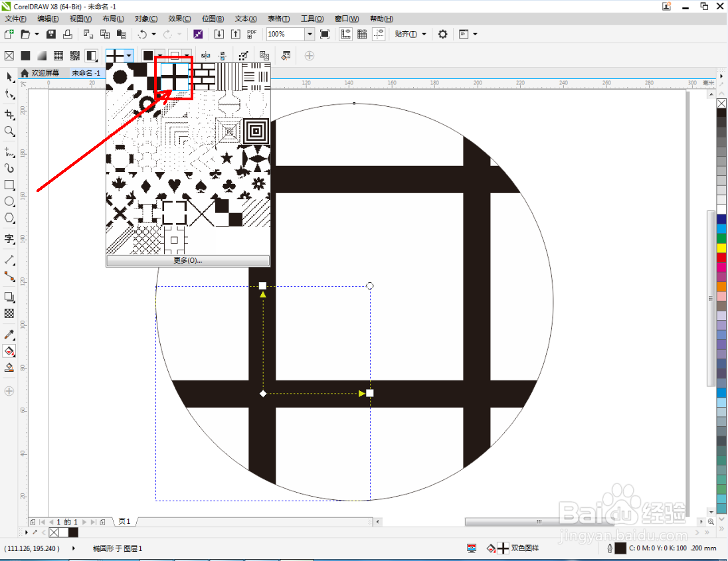Undo the last action

click(x=143, y=34)
